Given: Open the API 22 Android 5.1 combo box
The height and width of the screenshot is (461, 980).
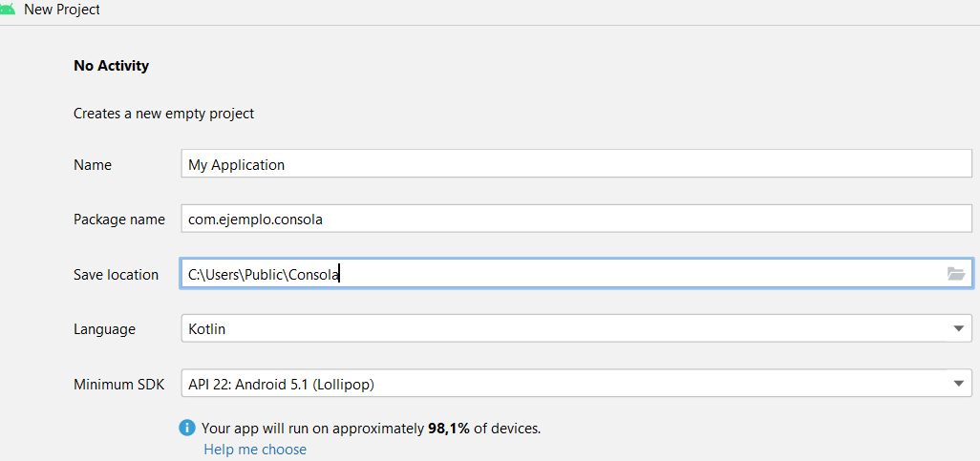Looking at the screenshot, I should 564,385.
